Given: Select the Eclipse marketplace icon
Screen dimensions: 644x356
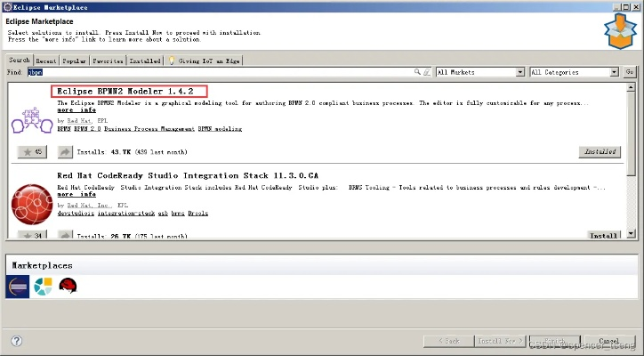Looking at the screenshot, I should tap(18, 287).
